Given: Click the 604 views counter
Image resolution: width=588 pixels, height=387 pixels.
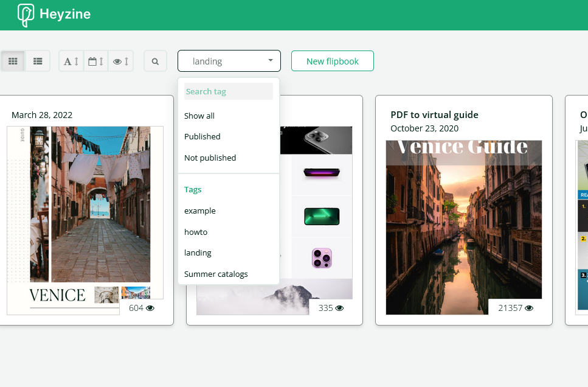Looking at the screenshot, I should 141,308.
